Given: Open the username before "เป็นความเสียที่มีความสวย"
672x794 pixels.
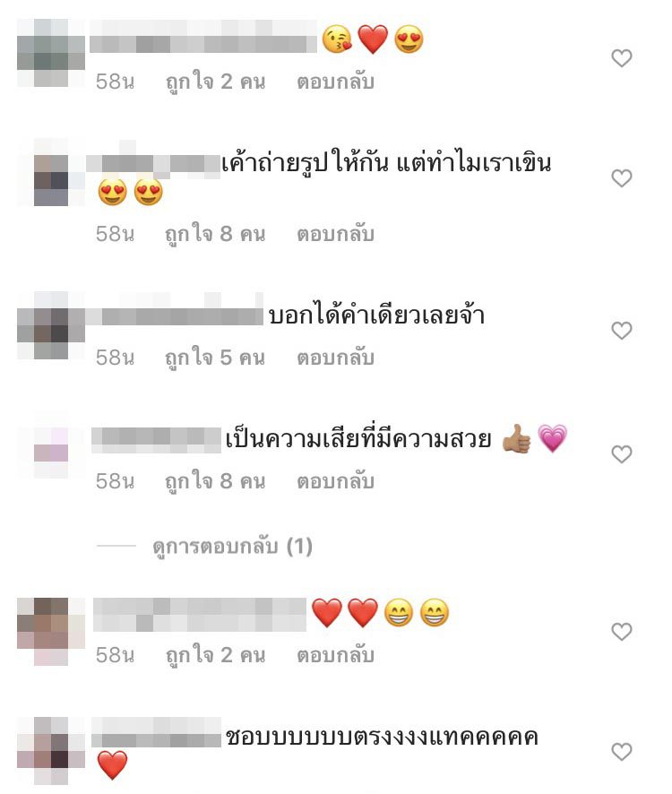Looking at the screenshot, I should coord(156,440).
